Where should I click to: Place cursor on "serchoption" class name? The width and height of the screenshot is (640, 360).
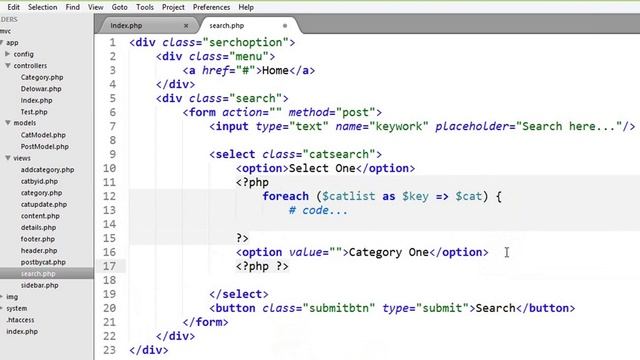245,42
